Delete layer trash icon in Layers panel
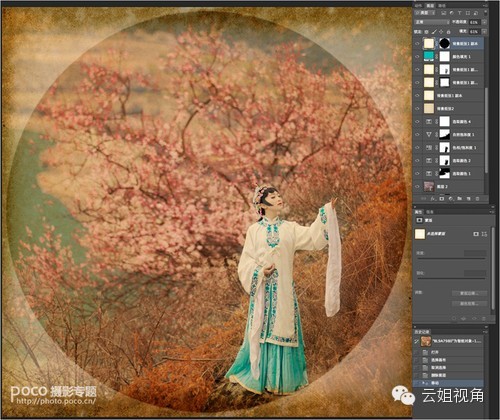 (477, 199)
